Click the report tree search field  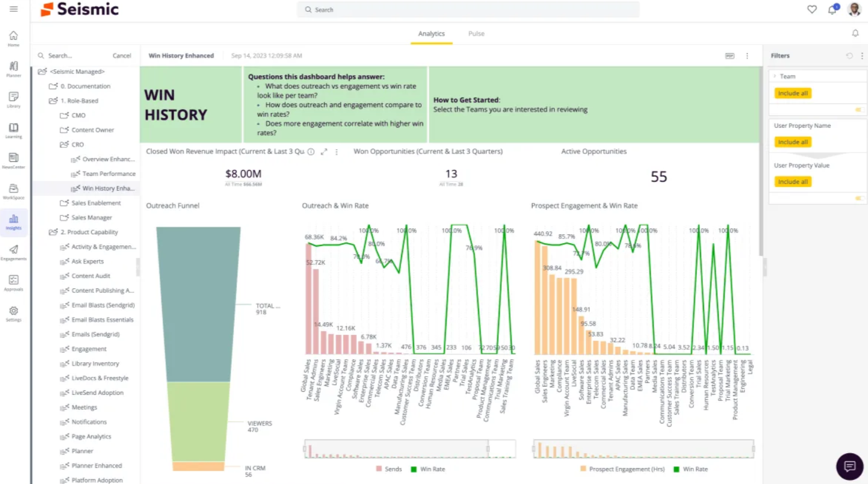72,56
